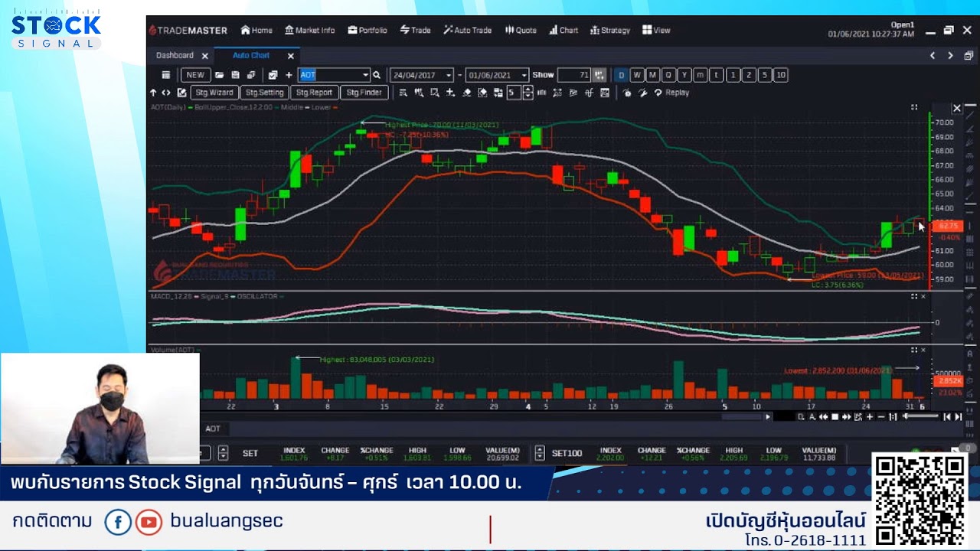Open the chart list panel icon
This screenshot has height=551, width=980.
point(165,74)
